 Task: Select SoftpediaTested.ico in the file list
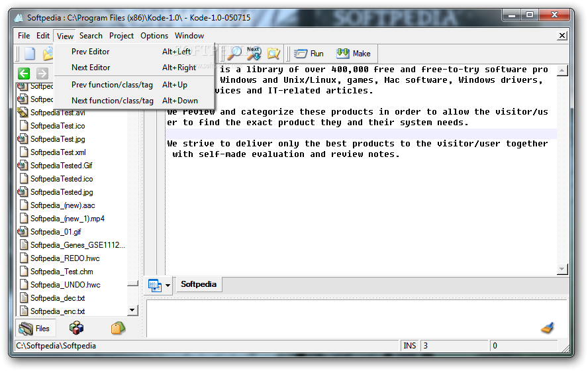[x=62, y=179]
